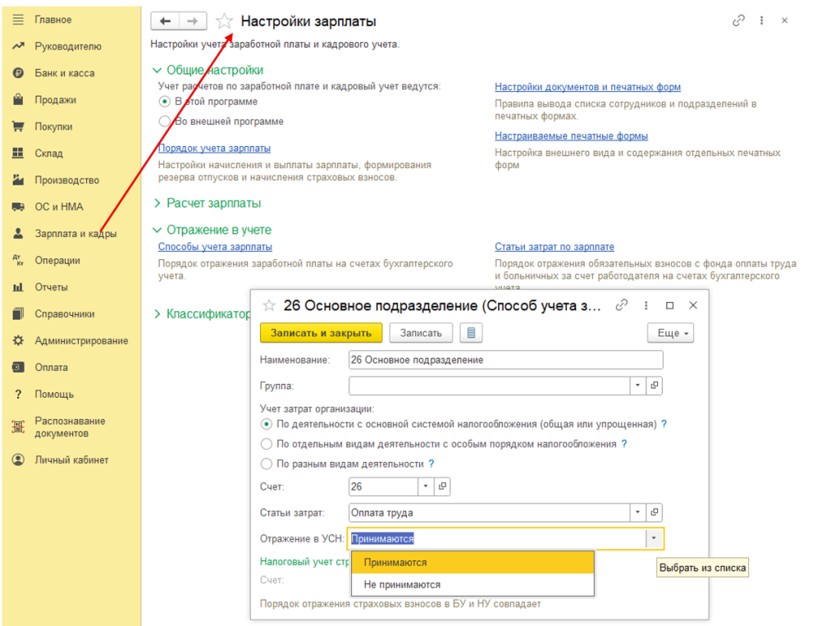Select По деятельности с основной системой налогообложения
This screenshot has width=840, height=626.
pos(267,424)
